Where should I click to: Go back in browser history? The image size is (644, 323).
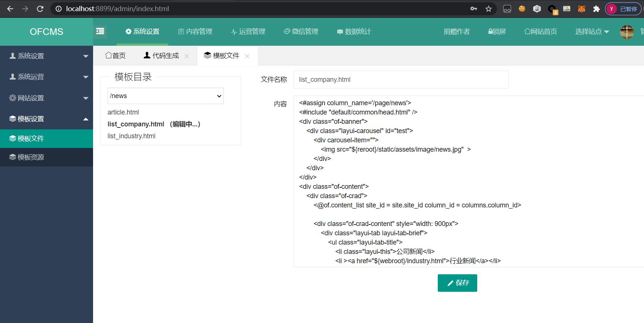10,9
